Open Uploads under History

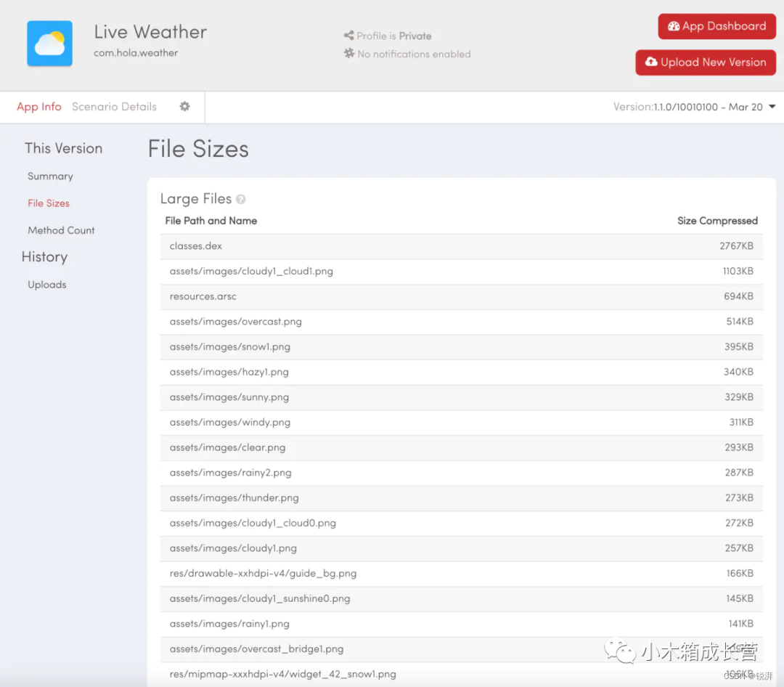pos(47,284)
